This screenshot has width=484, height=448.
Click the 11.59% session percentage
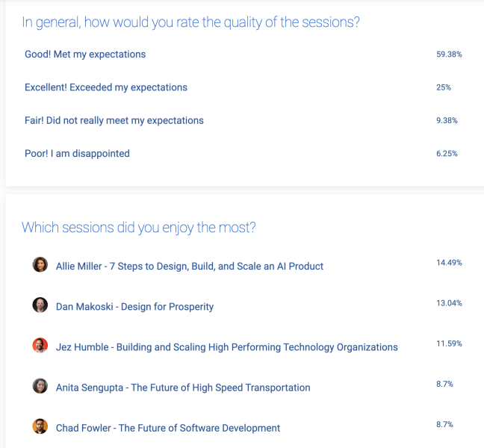coord(449,343)
